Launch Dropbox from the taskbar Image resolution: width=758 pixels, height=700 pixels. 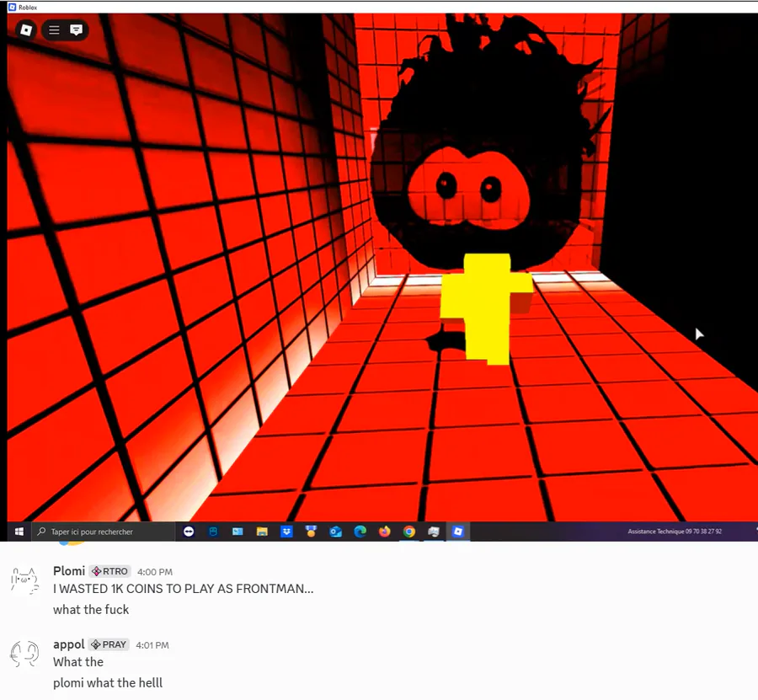286,532
